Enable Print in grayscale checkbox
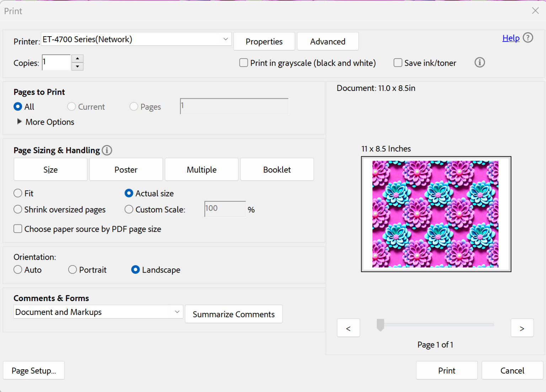This screenshot has height=392, width=546. coord(243,63)
